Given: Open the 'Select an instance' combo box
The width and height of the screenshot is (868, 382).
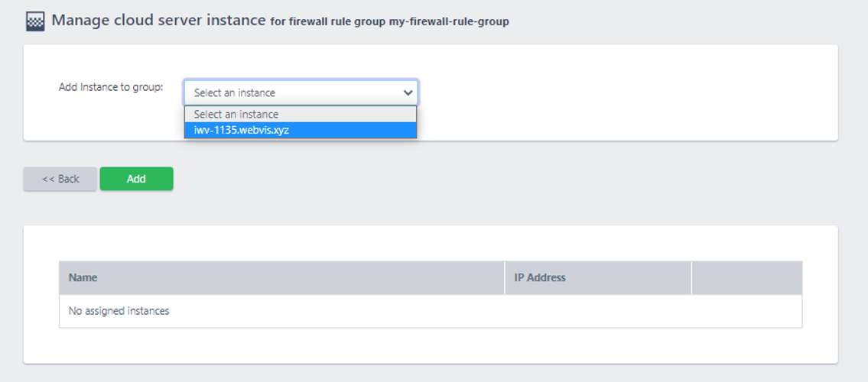Looking at the screenshot, I should tap(301, 93).
